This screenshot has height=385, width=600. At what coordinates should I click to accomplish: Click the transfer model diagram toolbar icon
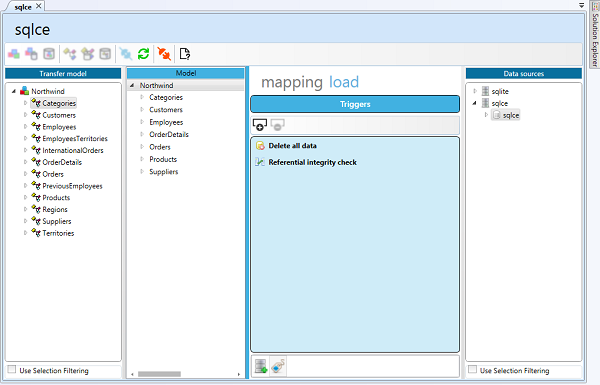[x=70, y=54]
